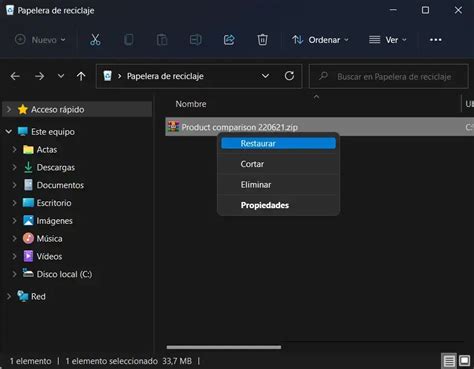Viewport: 474px width, 369px height.
Task: Go forward with the right arrow
Action: (39, 76)
